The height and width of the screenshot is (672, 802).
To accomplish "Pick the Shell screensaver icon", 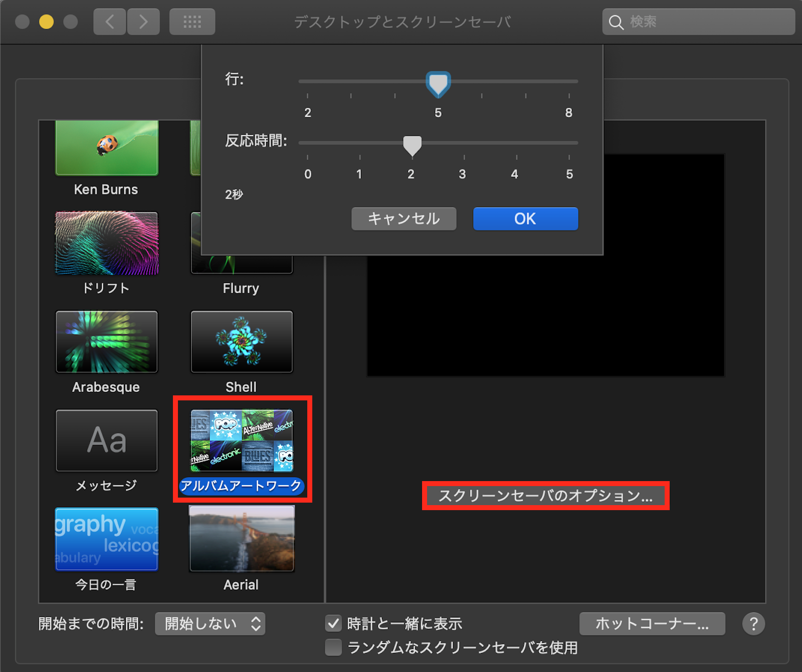I will point(242,342).
